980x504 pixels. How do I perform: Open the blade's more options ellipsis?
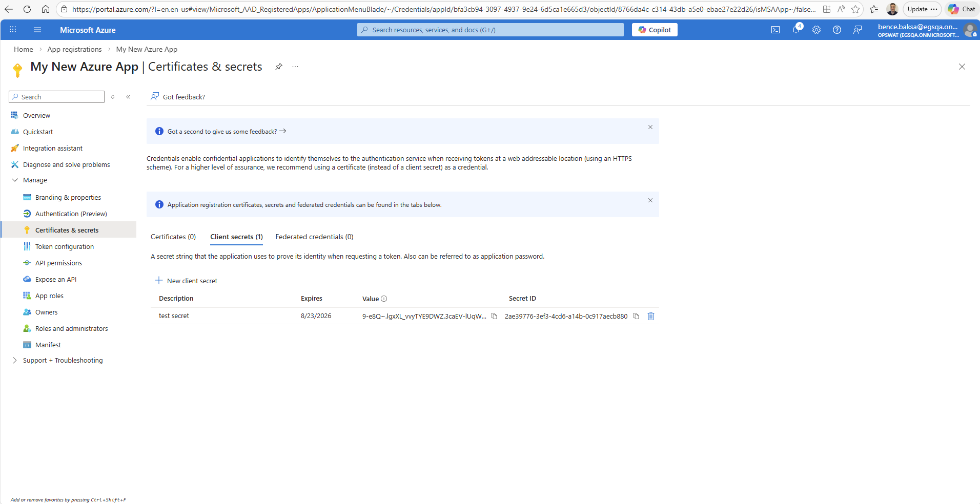(295, 67)
